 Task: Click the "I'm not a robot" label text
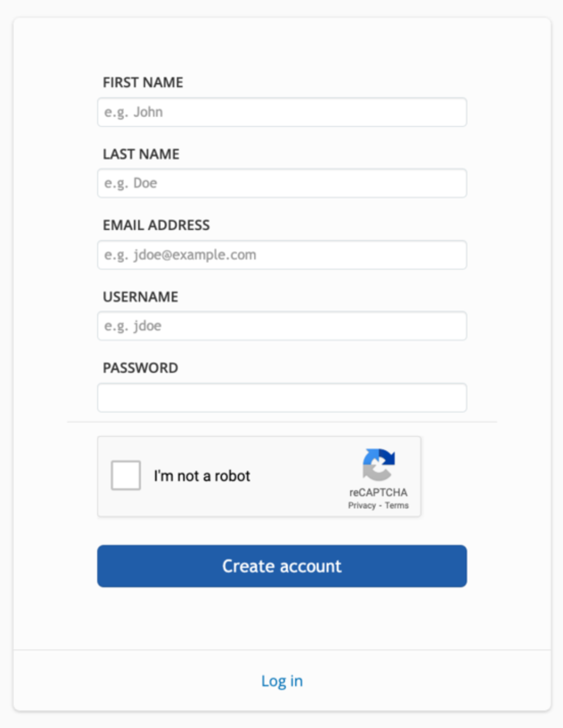(x=202, y=476)
